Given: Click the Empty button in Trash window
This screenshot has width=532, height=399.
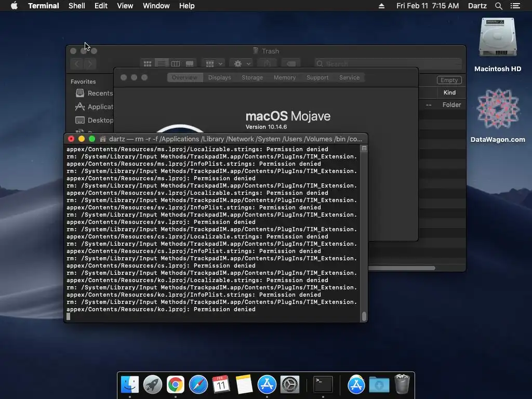Looking at the screenshot, I should coord(449,80).
